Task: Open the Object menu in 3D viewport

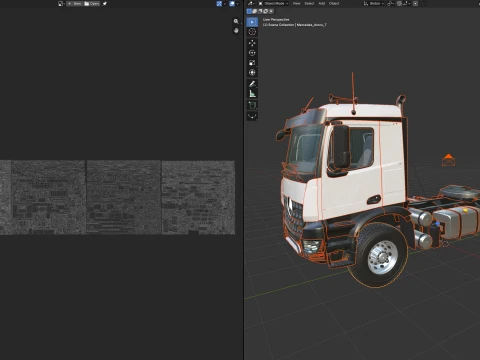Action: click(334, 4)
